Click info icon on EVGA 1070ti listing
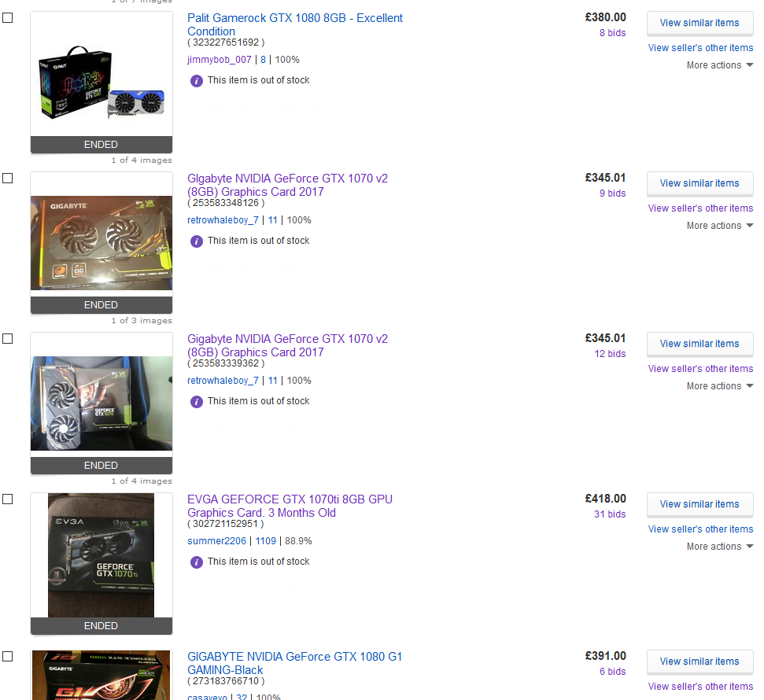The image size is (764, 700). [197, 562]
